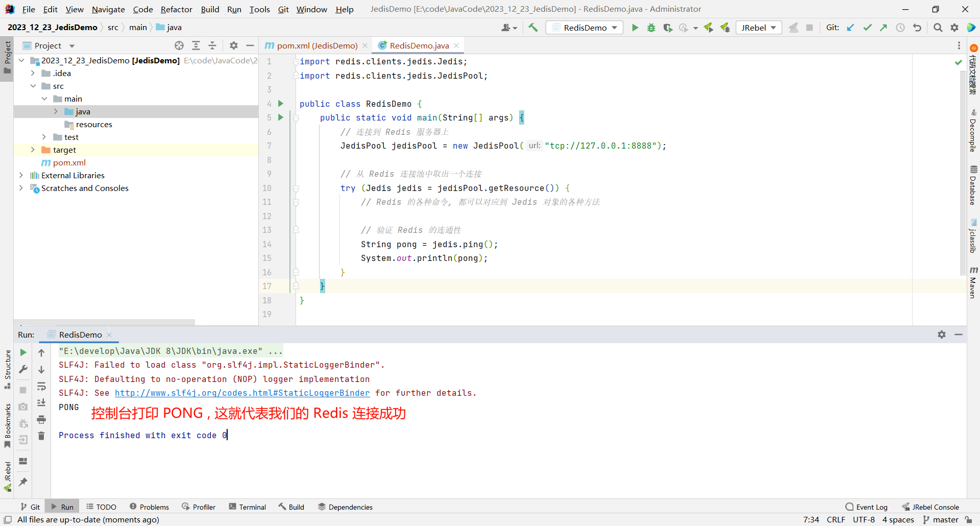Open Run panel settings gear
Image resolution: width=980 pixels, height=526 pixels.
(942, 334)
